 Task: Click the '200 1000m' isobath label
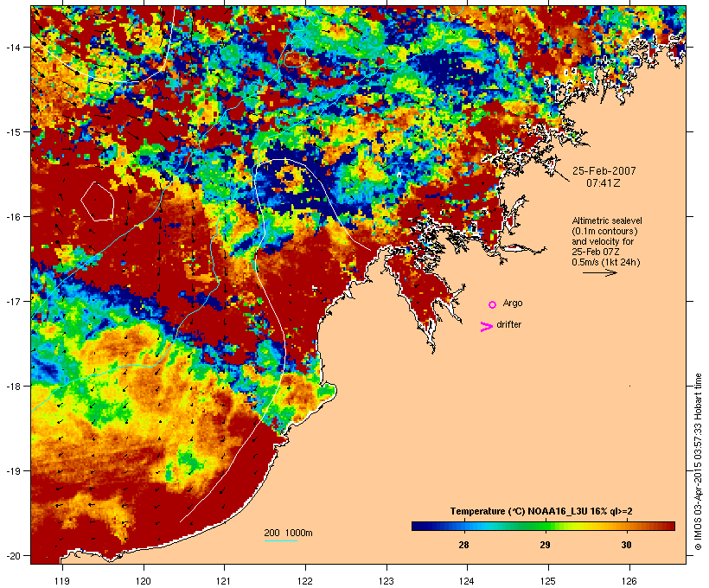click(x=288, y=533)
